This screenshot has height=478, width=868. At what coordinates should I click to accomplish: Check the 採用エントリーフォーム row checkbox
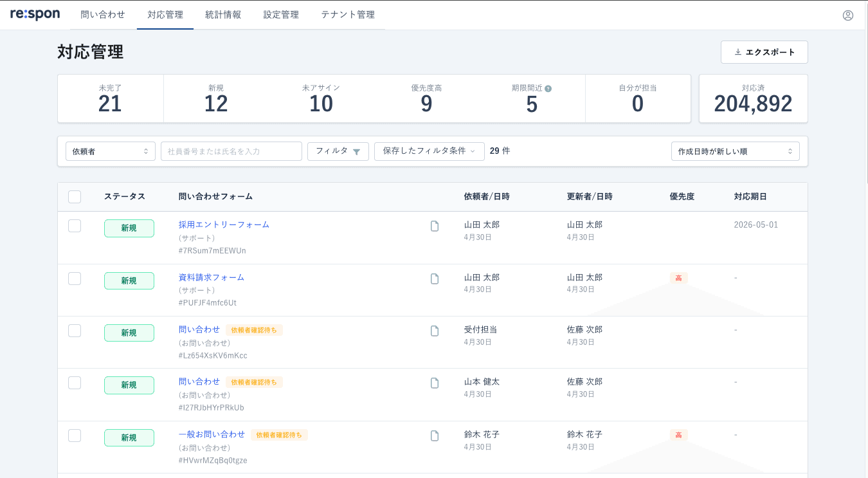pos(75,226)
